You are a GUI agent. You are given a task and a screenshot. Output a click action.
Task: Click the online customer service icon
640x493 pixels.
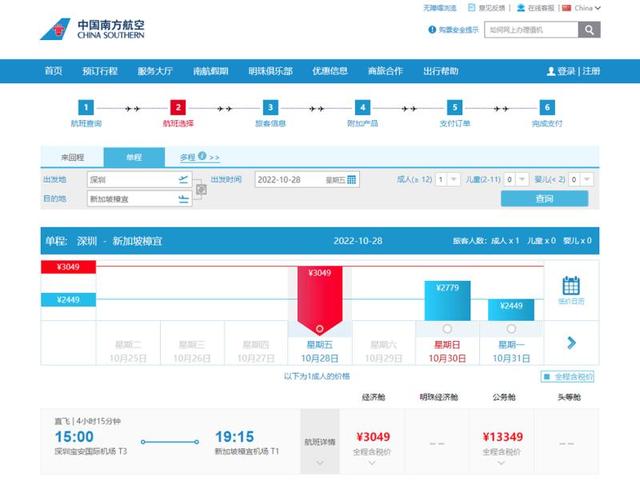[x=521, y=8]
